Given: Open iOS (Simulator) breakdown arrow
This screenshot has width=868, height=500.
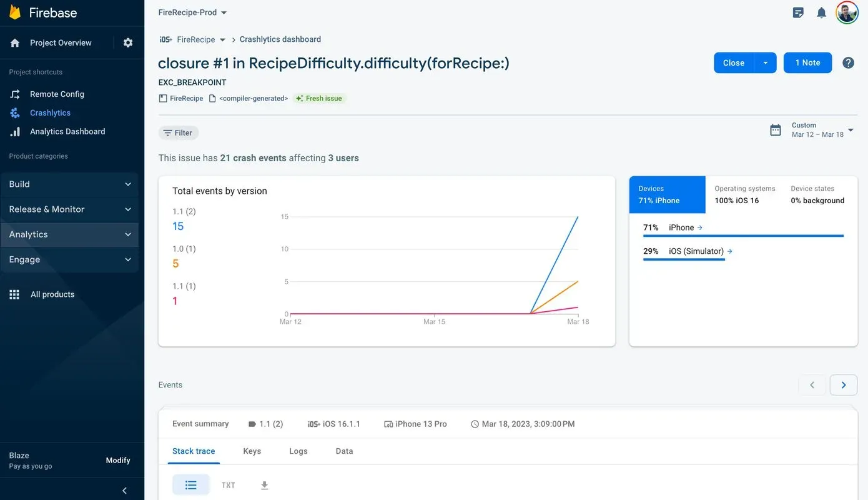Looking at the screenshot, I should pyautogui.click(x=729, y=251).
